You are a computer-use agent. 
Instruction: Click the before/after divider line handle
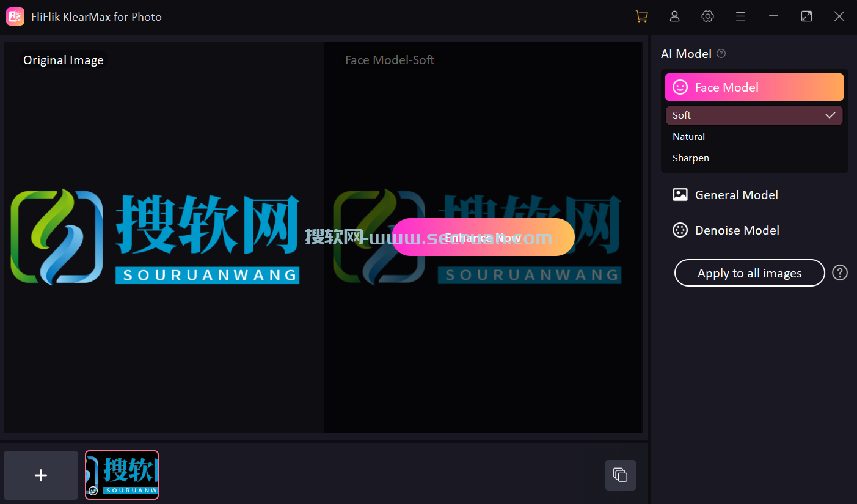coord(323,237)
